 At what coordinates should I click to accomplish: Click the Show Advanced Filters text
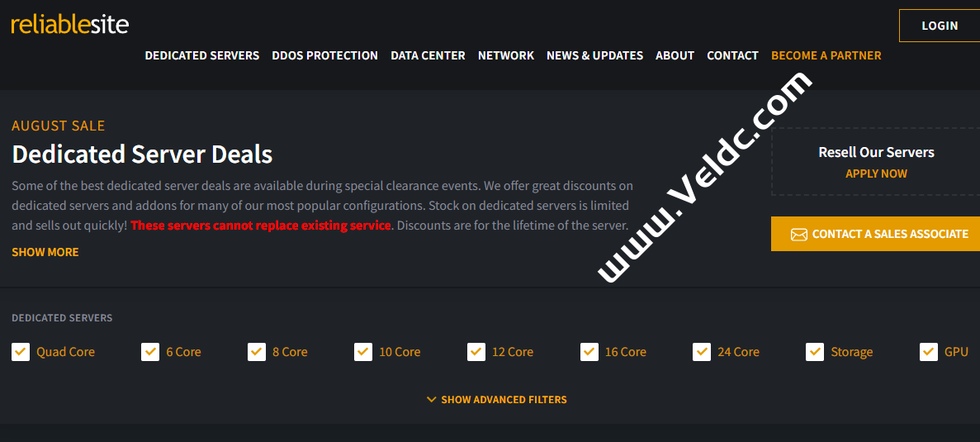(504, 400)
